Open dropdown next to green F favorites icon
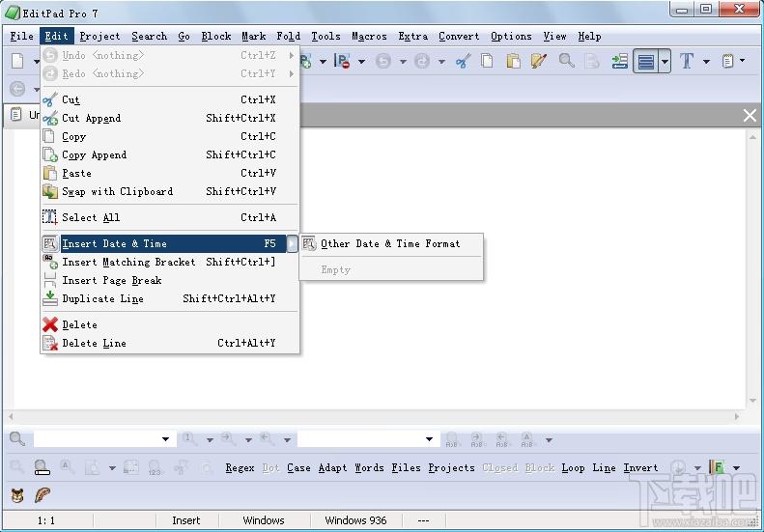The image size is (764, 532). pos(736,467)
